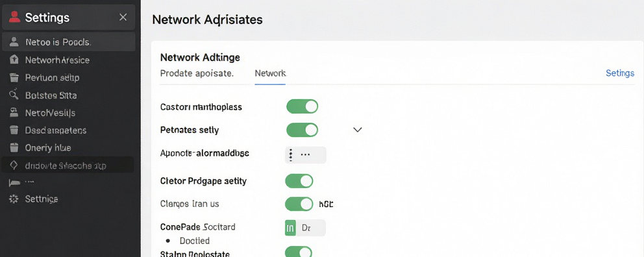
Task: Click the person icon beside Netoe is Poscls
Action: click(14, 42)
